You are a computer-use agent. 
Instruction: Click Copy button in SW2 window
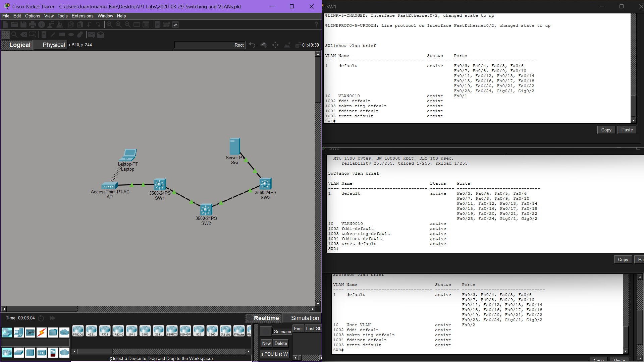click(x=623, y=259)
